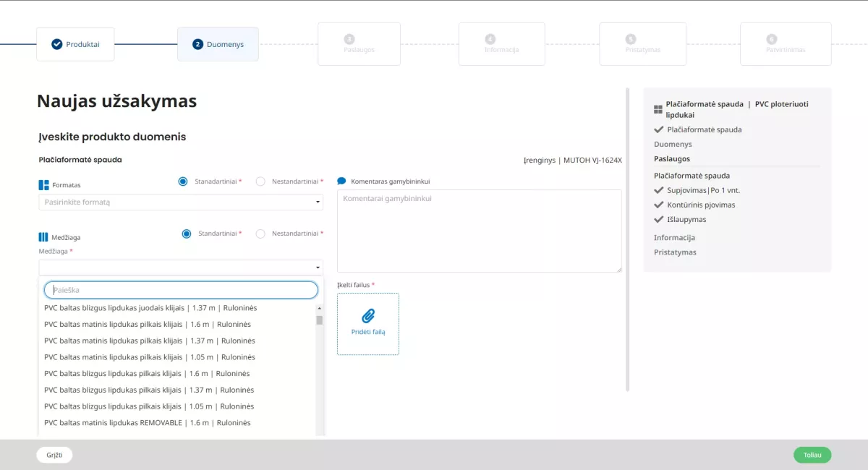Select Nestandartiniai radio for Formatas

[260, 181]
